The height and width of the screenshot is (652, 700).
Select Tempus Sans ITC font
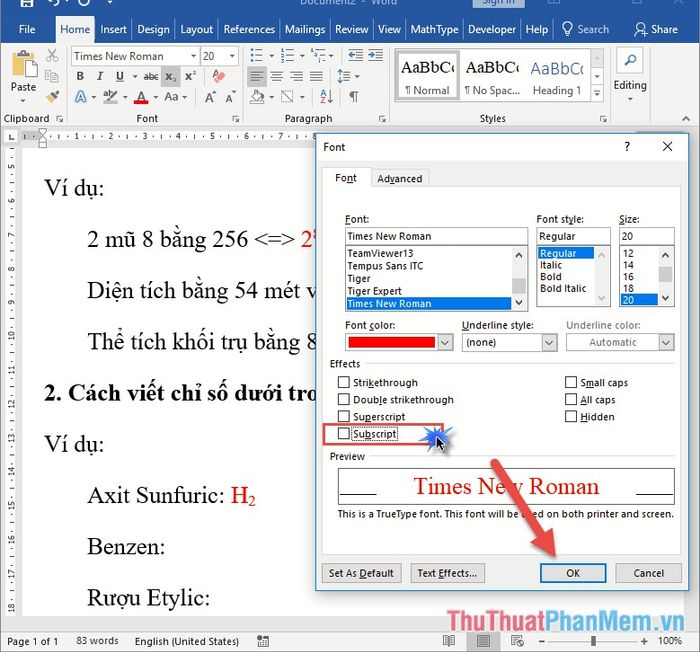click(x=385, y=266)
